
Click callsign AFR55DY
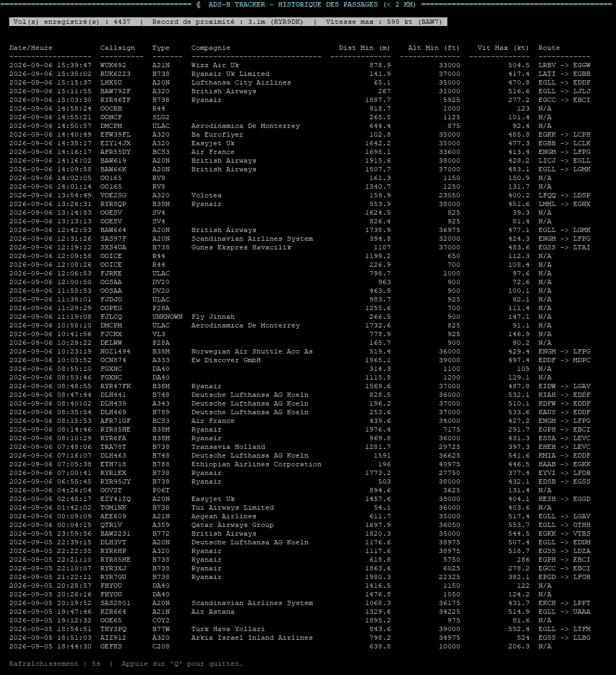116,152
